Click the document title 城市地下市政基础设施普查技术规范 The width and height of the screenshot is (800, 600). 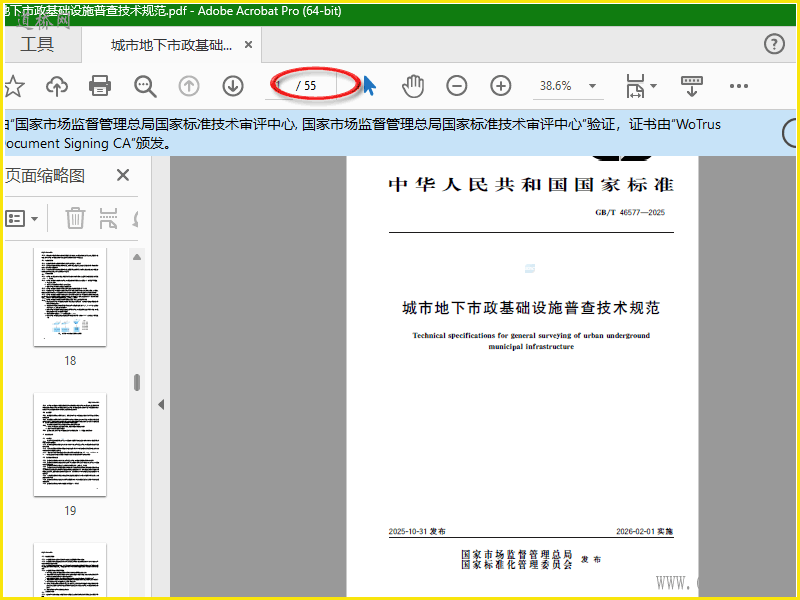pos(531,308)
